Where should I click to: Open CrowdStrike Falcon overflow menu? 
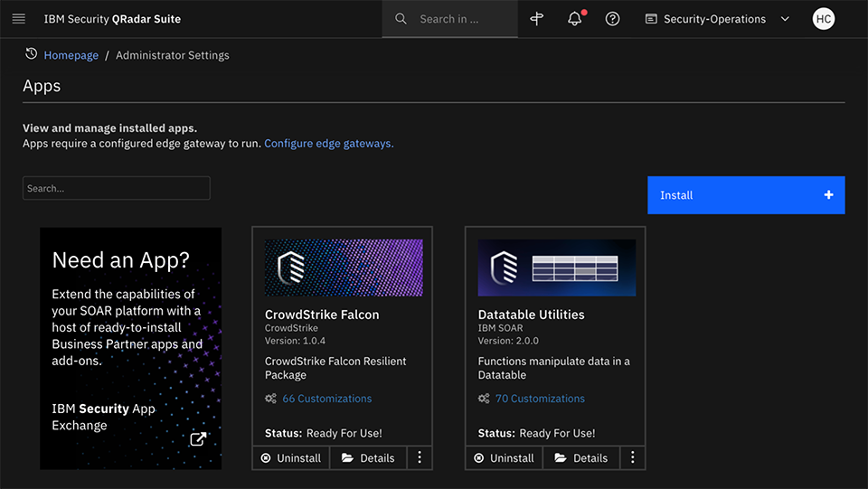click(420, 457)
